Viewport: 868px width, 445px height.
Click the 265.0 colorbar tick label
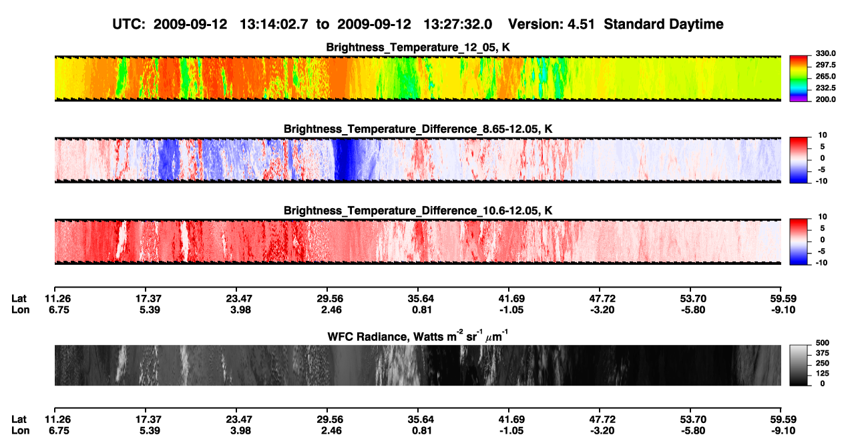point(826,77)
